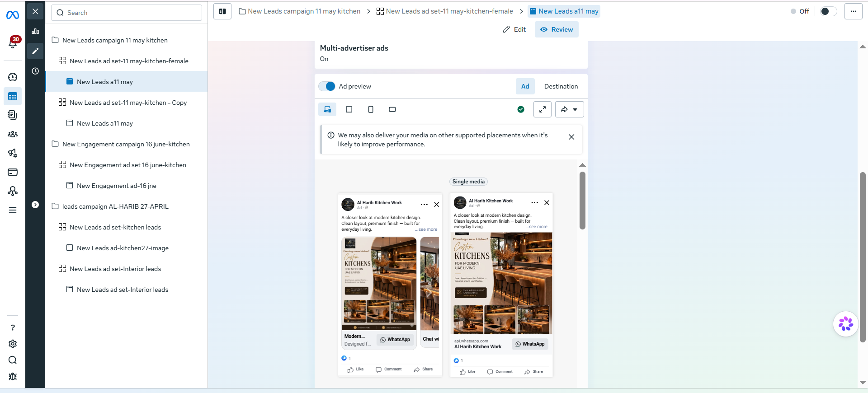Open the bug report icon
This screenshot has height=393, width=868.
[x=13, y=376]
